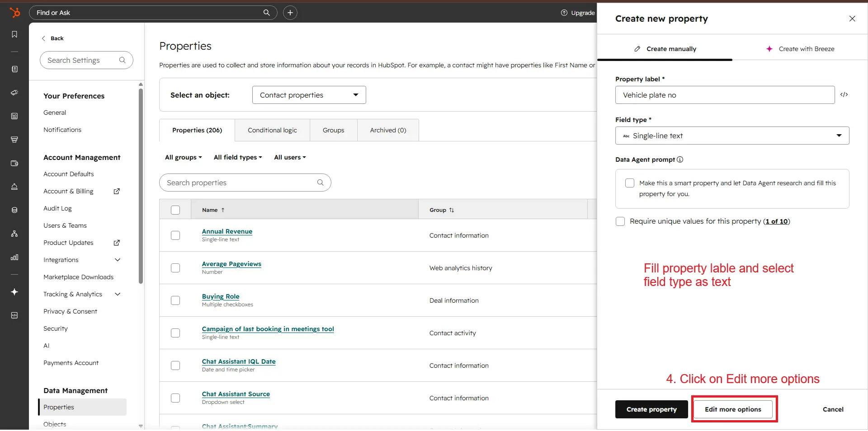Open the Service bell icon
This screenshot has height=431, width=868.
click(14, 187)
